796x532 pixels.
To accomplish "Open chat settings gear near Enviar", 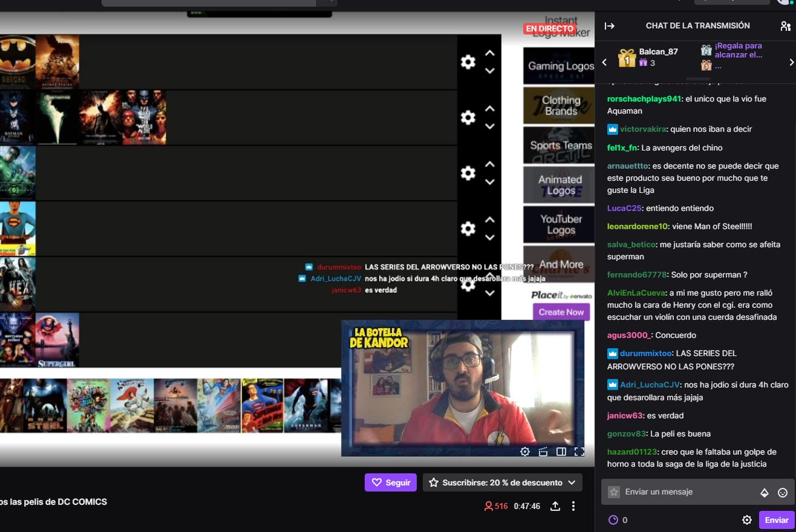I will 747,520.
